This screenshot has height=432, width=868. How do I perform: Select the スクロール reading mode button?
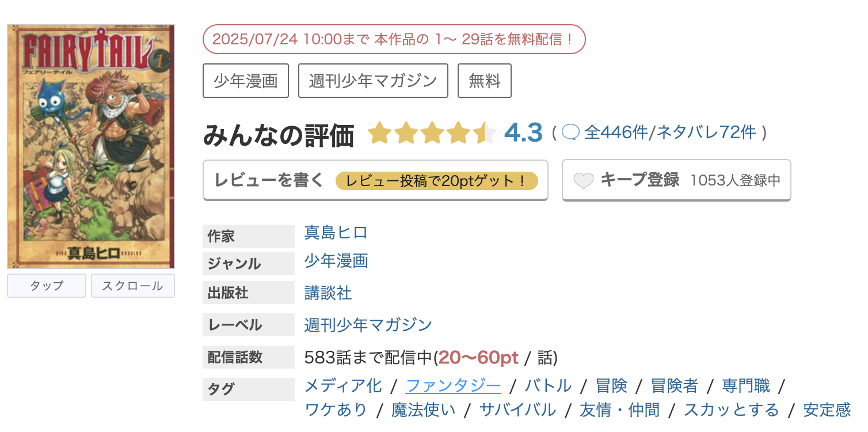point(132,286)
